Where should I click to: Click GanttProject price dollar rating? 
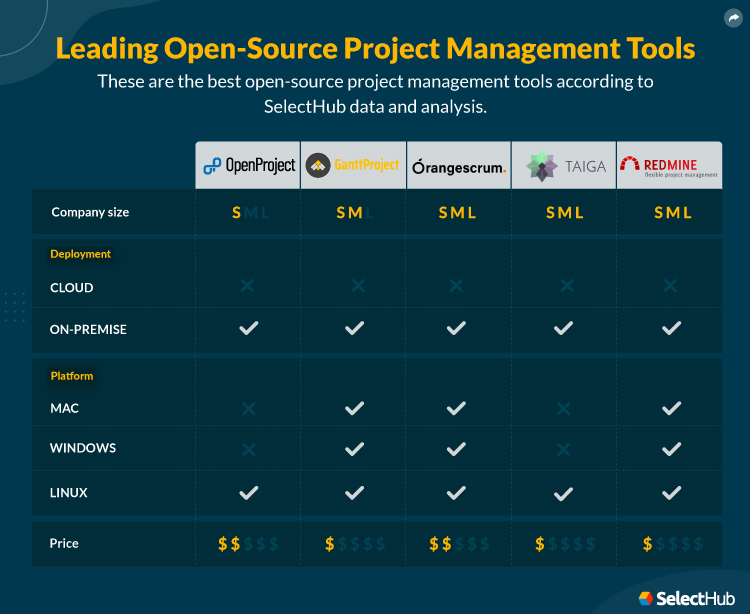click(x=355, y=544)
